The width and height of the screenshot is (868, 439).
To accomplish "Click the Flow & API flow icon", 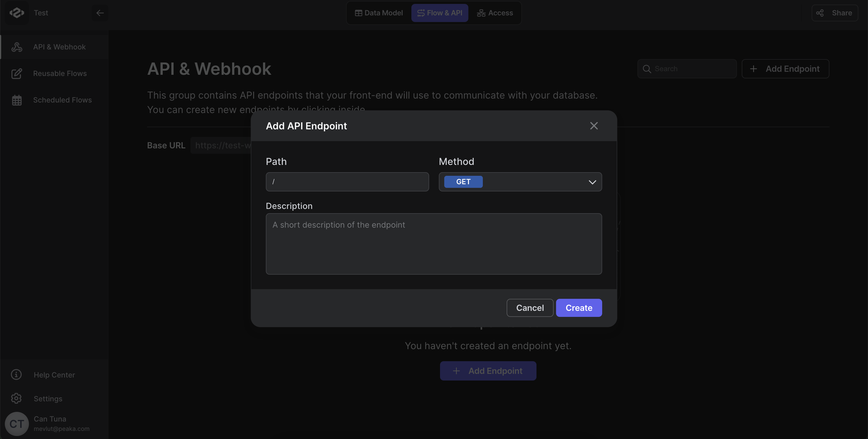I will (421, 13).
